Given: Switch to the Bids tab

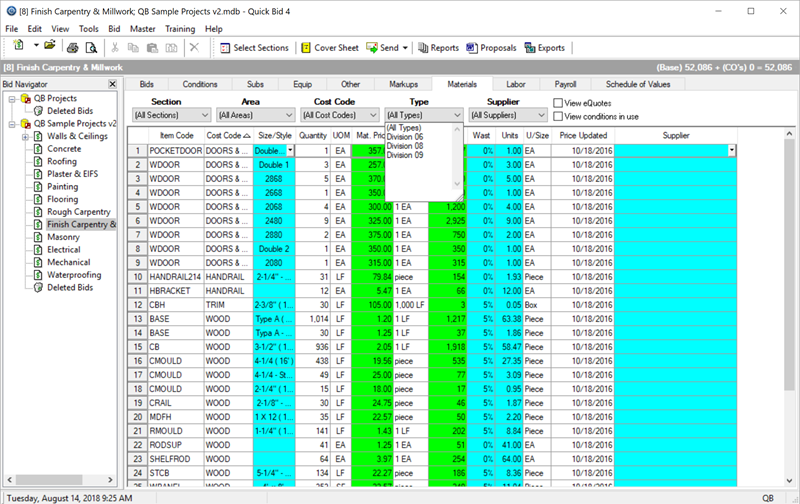Looking at the screenshot, I should click(x=146, y=84).
